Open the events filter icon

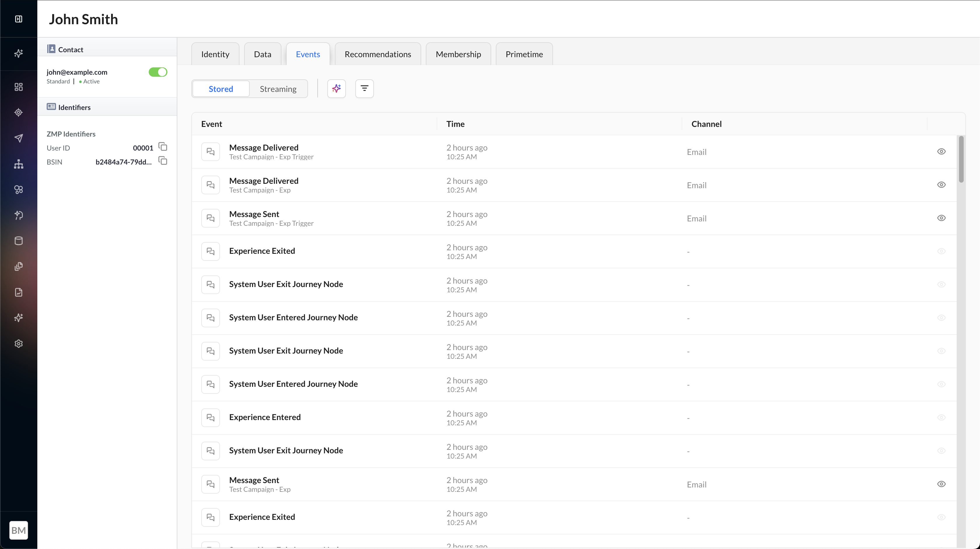pyautogui.click(x=364, y=89)
